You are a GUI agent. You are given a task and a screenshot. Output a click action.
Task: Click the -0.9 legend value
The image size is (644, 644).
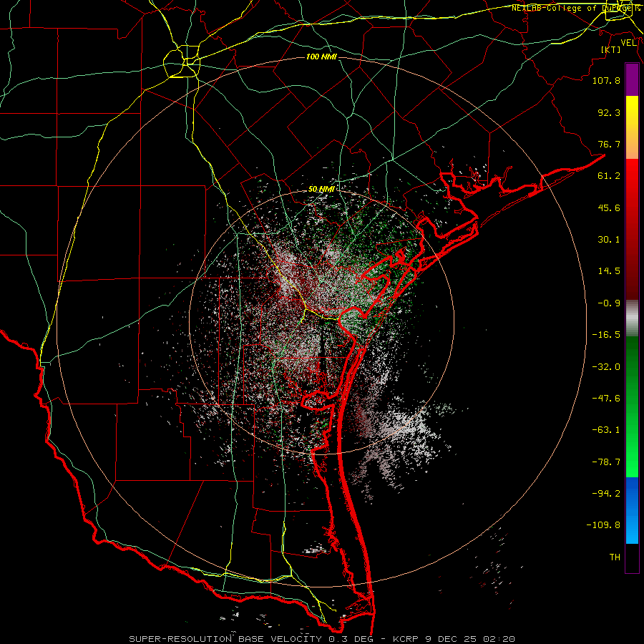pyautogui.click(x=609, y=303)
